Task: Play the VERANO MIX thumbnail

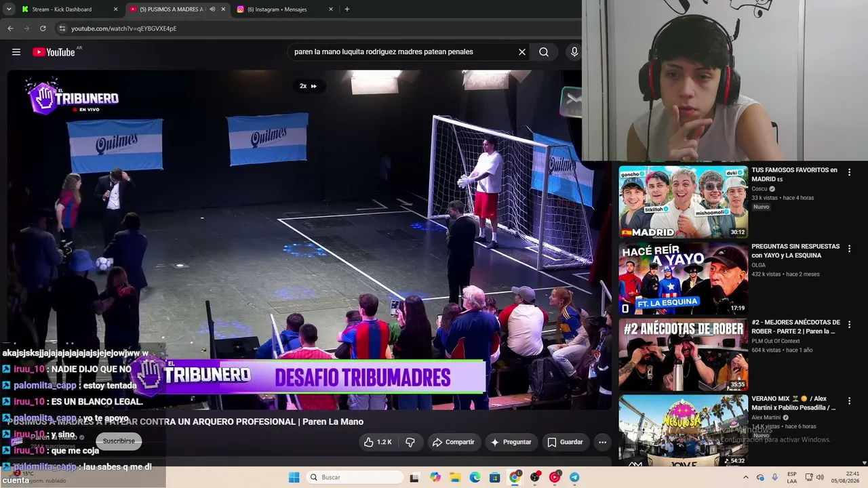Action: (x=683, y=430)
